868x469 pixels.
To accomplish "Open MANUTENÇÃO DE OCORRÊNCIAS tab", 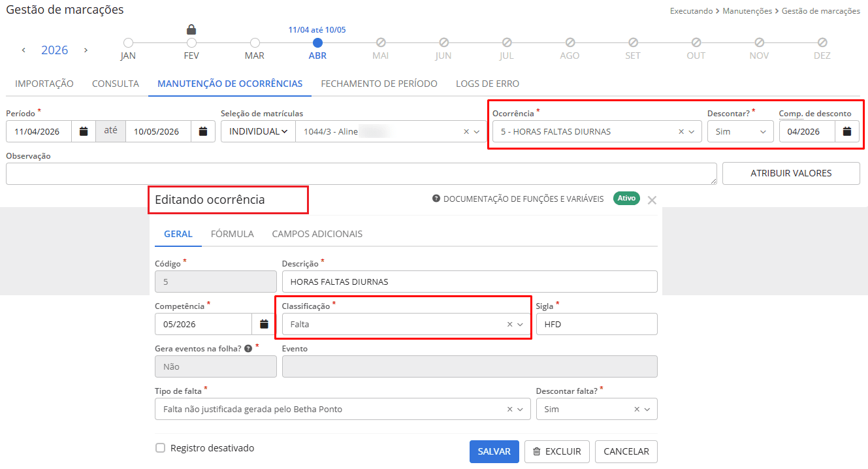I will (230, 84).
